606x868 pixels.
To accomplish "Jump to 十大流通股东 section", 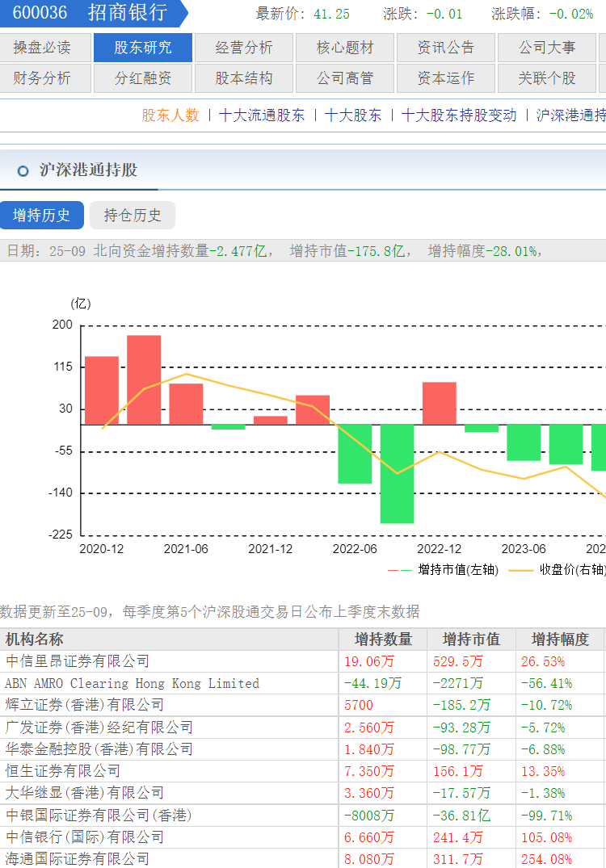I will pos(262,115).
